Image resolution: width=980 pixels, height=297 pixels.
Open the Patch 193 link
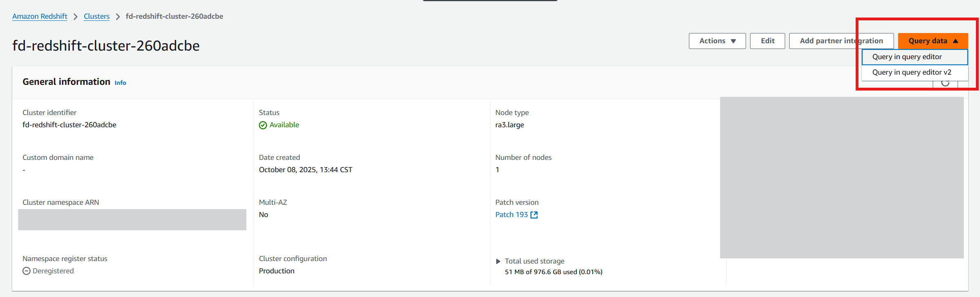tap(511, 215)
